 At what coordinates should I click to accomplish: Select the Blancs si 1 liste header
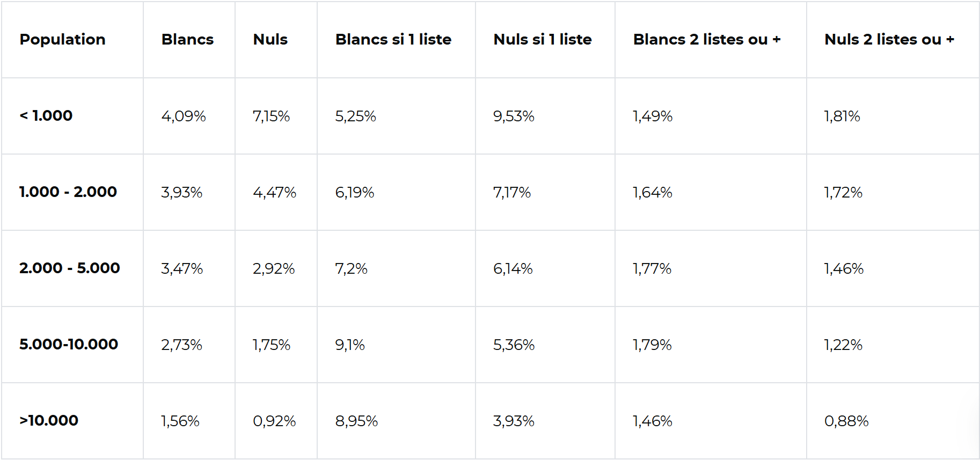coord(393,40)
